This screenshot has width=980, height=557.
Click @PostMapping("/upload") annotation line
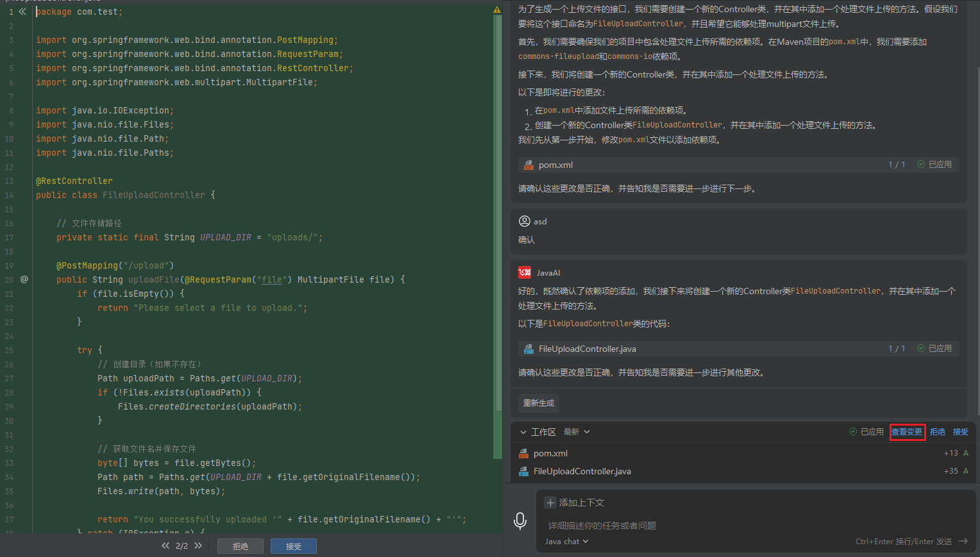point(115,265)
